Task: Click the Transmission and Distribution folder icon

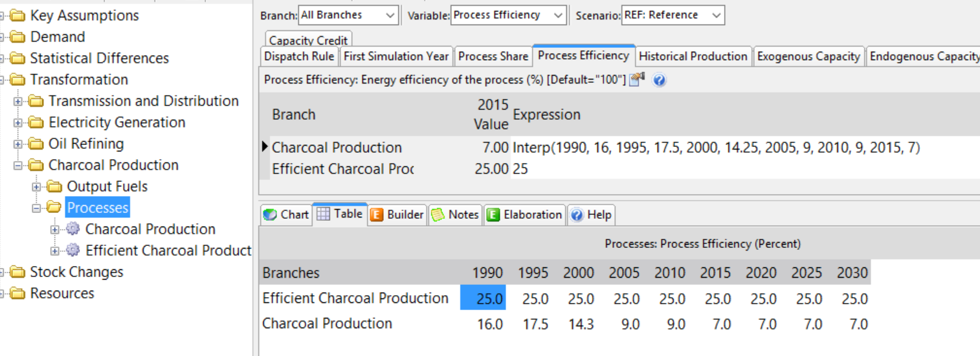Action: (x=36, y=101)
